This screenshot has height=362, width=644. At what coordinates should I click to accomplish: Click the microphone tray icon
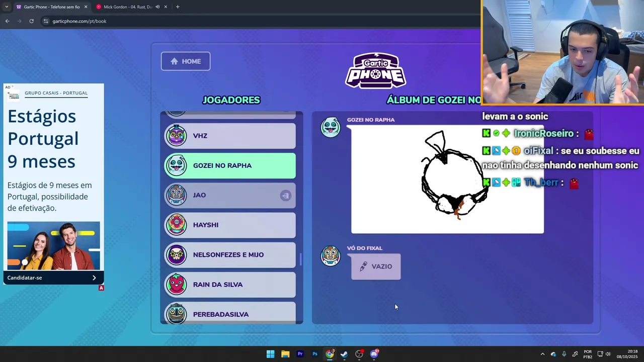point(564,354)
